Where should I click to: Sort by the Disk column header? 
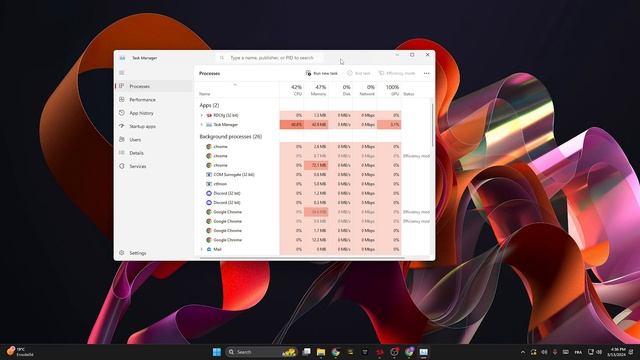pyautogui.click(x=341, y=90)
